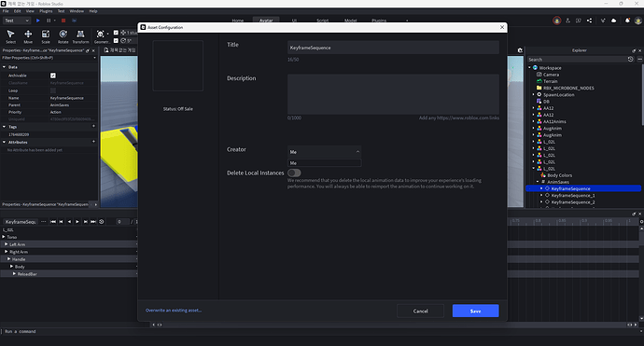Click Cancel in Asset Configuration
The image size is (644, 346).
[x=420, y=311]
